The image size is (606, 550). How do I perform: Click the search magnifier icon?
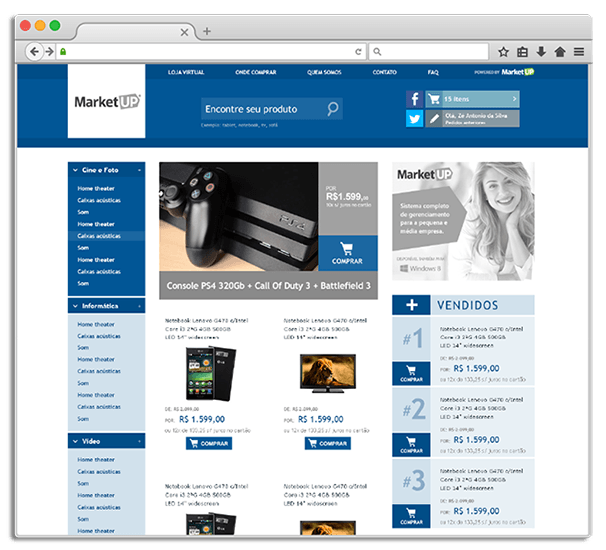click(333, 108)
